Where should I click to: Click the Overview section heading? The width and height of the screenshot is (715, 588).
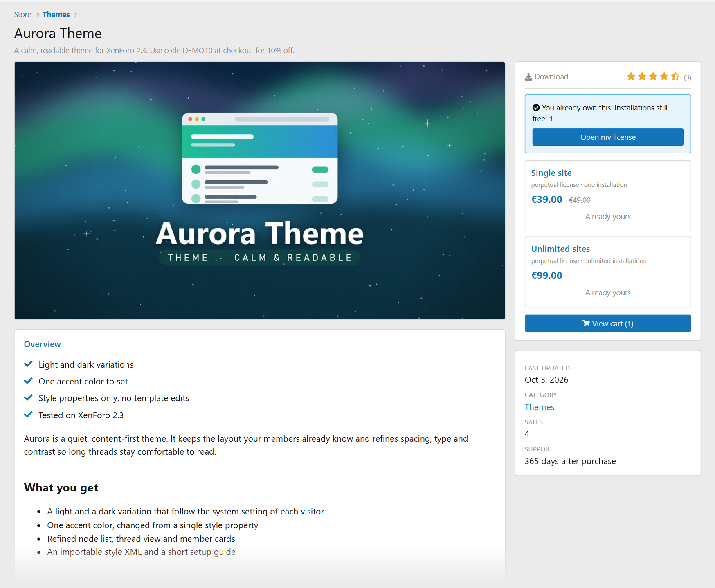43,344
